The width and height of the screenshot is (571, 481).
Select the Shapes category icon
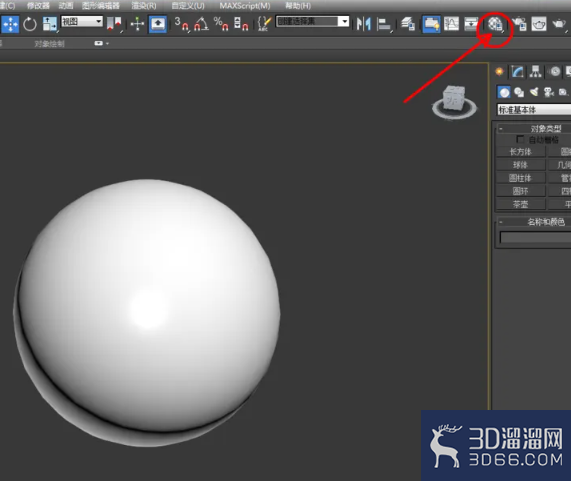(519, 92)
